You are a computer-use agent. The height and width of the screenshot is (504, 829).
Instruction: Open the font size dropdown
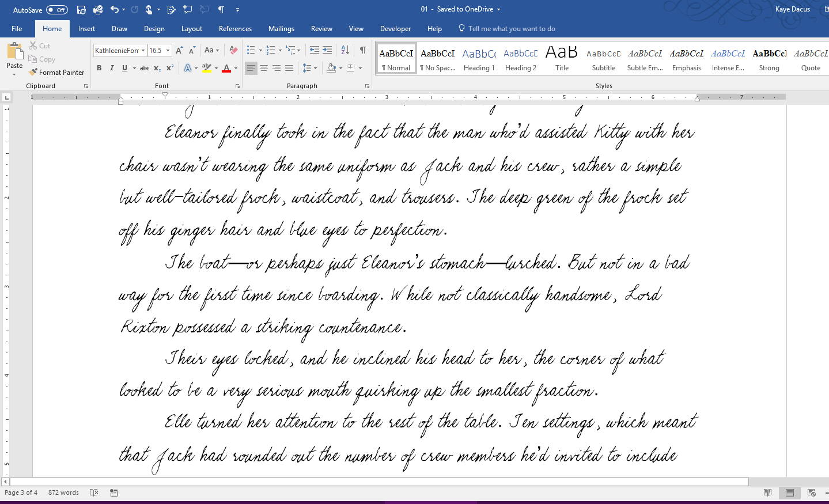coord(168,51)
